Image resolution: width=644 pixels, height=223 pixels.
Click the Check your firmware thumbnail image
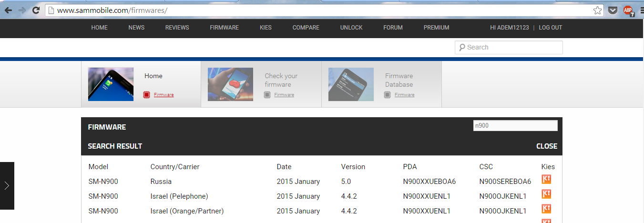point(231,84)
